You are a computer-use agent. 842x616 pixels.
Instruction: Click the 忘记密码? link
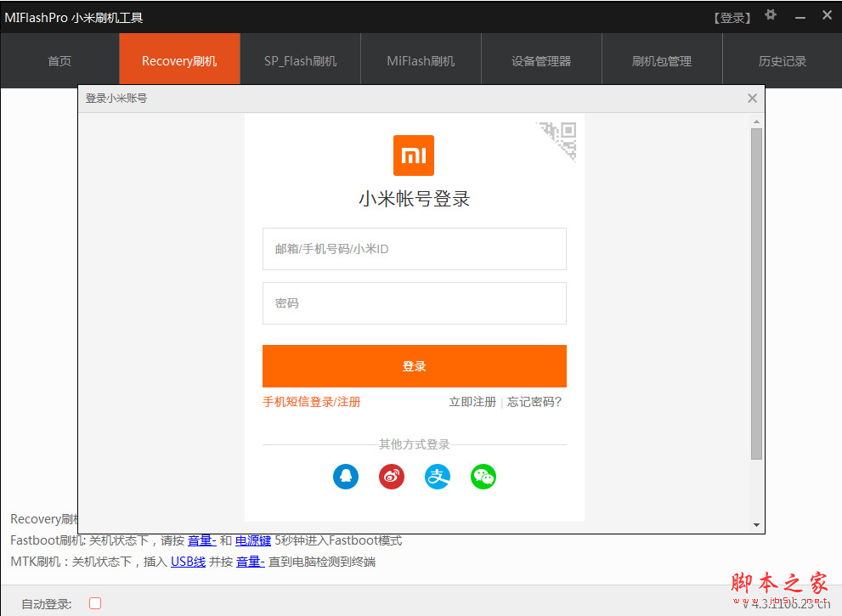pos(534,402)
